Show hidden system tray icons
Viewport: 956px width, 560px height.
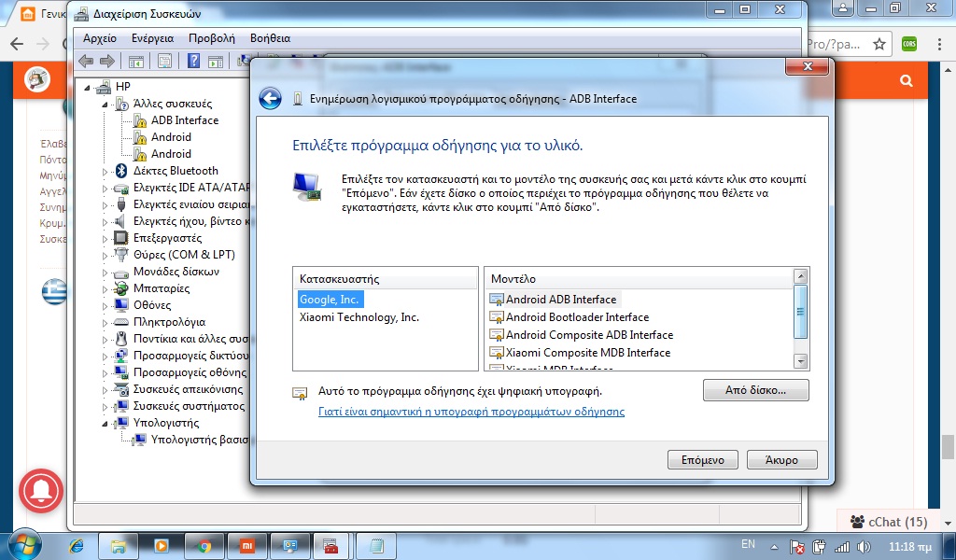774,546
